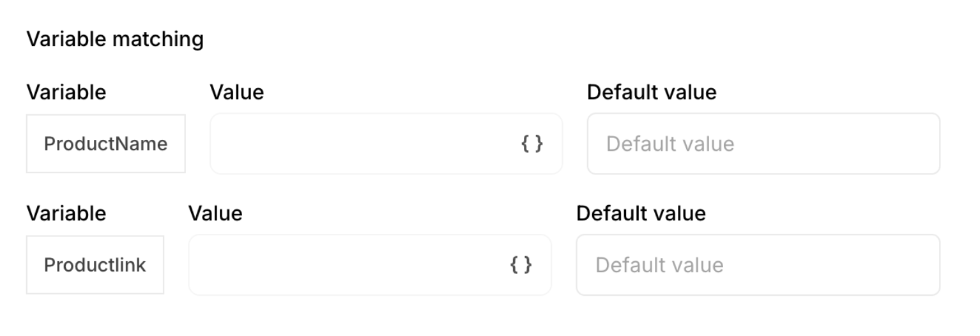Click the Variable matching heading

(115, 40)
